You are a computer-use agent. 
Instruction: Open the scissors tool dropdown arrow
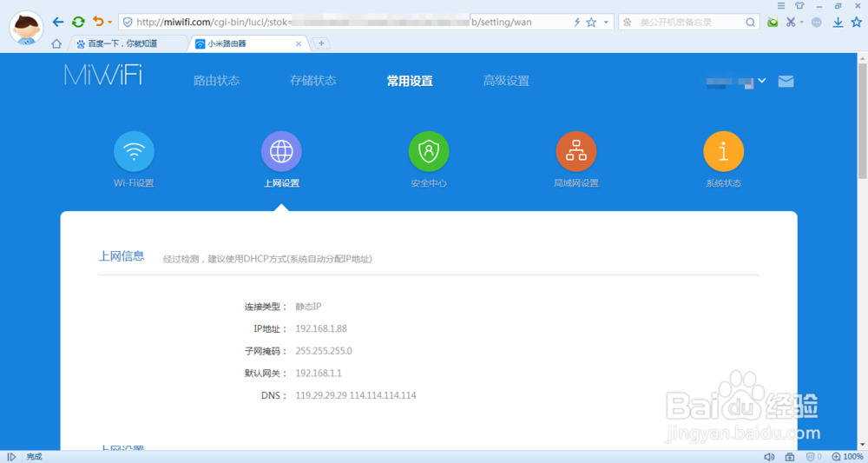(801, 23)
